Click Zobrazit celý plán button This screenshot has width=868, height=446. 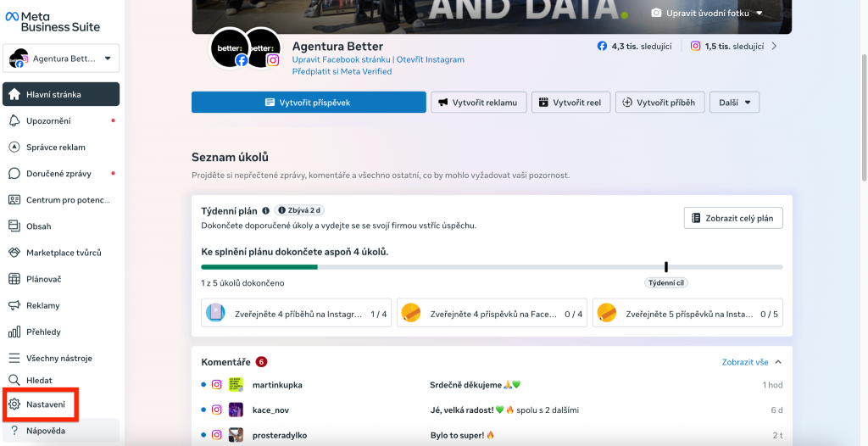click(733, 218)
